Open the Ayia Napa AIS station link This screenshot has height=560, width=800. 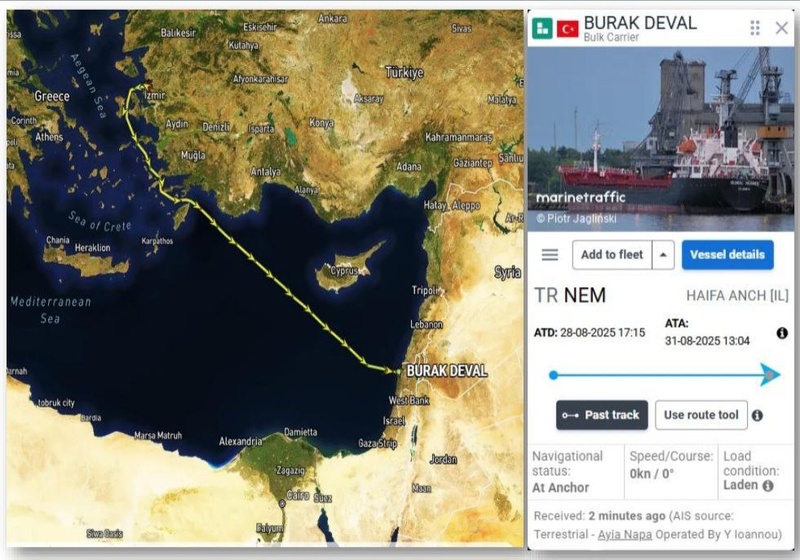624,534
